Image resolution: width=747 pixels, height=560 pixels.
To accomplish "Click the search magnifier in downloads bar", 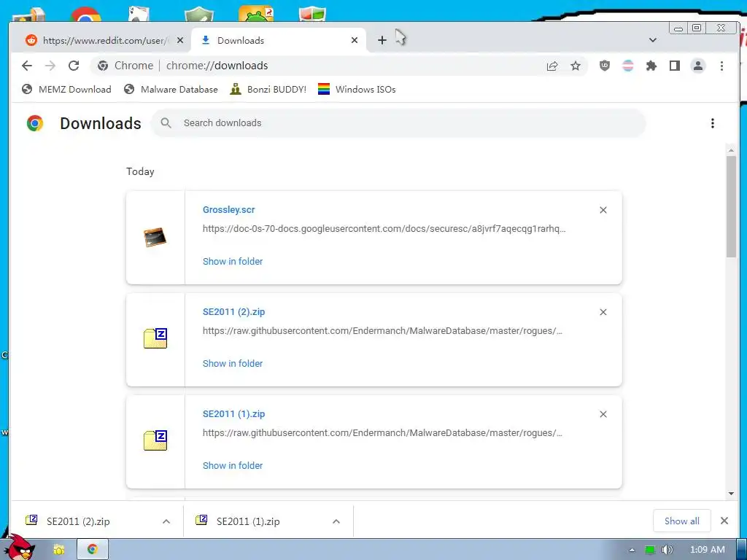I will tap(166, 122).
